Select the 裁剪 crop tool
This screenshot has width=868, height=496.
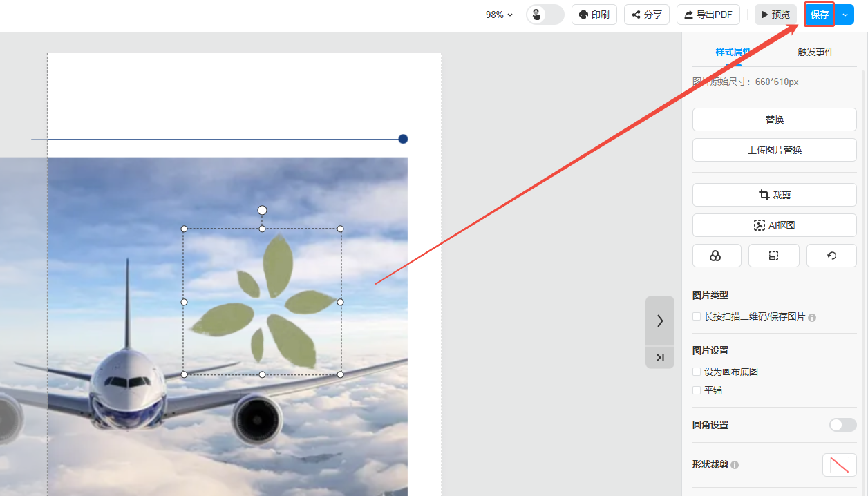pos(774,195)
